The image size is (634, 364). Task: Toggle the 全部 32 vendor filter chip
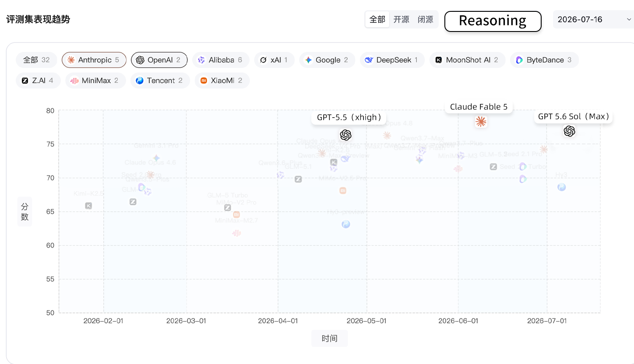[x=36, y=60]
